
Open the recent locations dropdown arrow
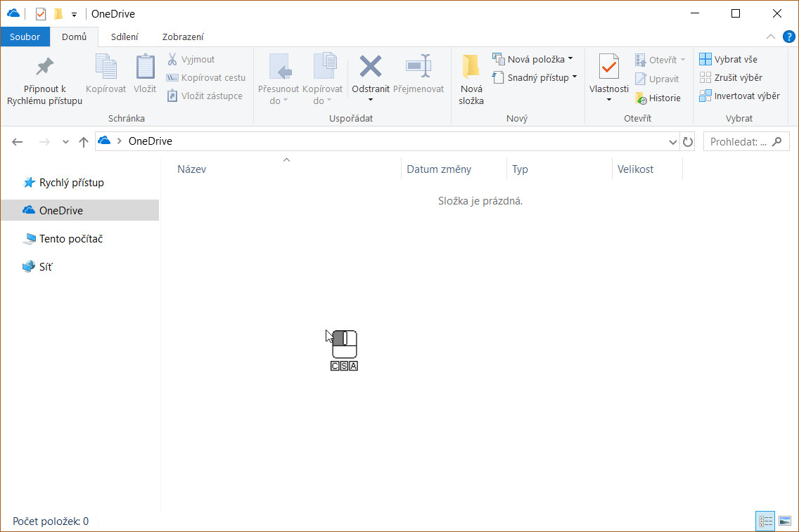click(65, 141)
